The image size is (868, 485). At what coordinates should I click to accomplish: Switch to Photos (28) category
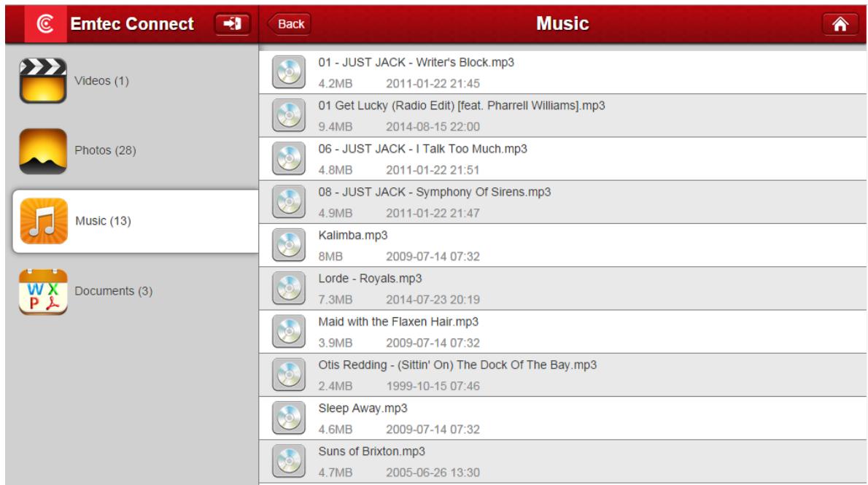[105, 151]
